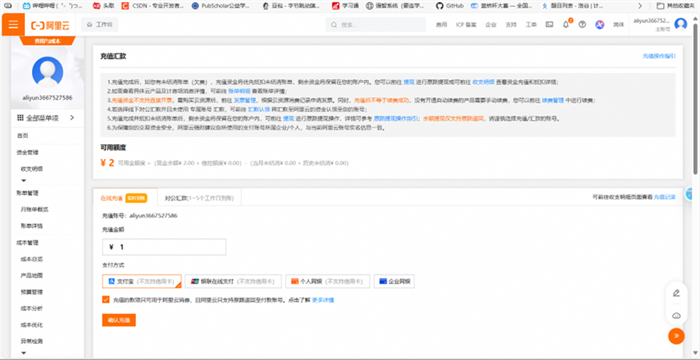The width and height of the screenshot is (700, 360).
Task: Open 异常检测 in the sidebar
Action: [x=32, y=341]
